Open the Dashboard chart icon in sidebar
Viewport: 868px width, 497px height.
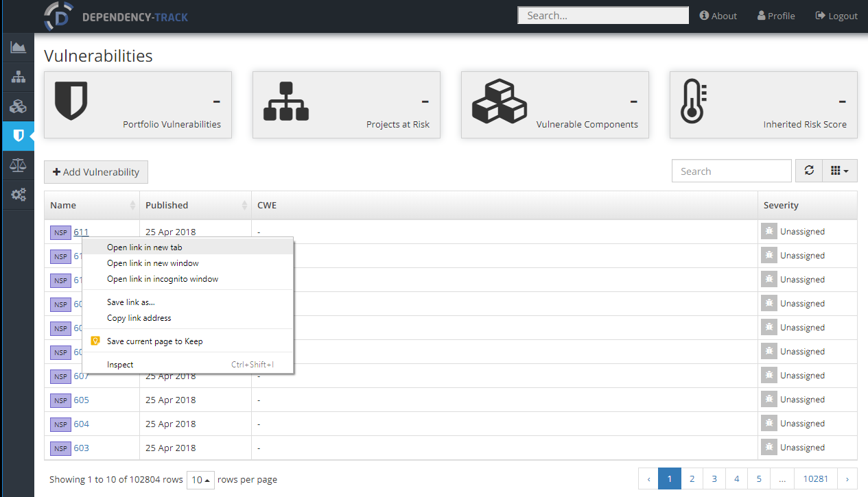coord(18,47)
